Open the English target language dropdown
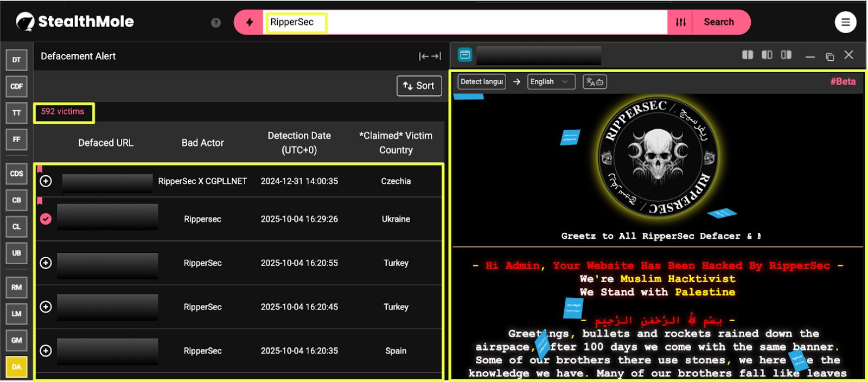This screenshot has height=382, width=868. [551, 82]
